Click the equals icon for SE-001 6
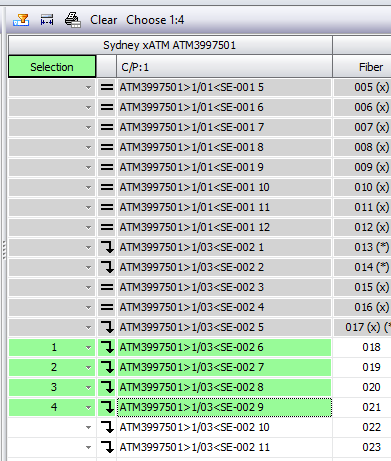This screenshot has width=391, height=461. [107, 107]
